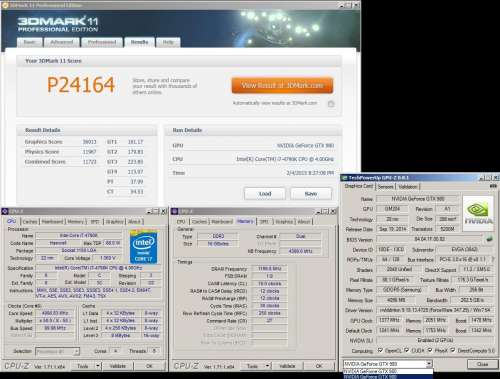Viewport: 500px width, 379px height.
Task: Click the Intel Core i7 logo
Action: [144, 247]
